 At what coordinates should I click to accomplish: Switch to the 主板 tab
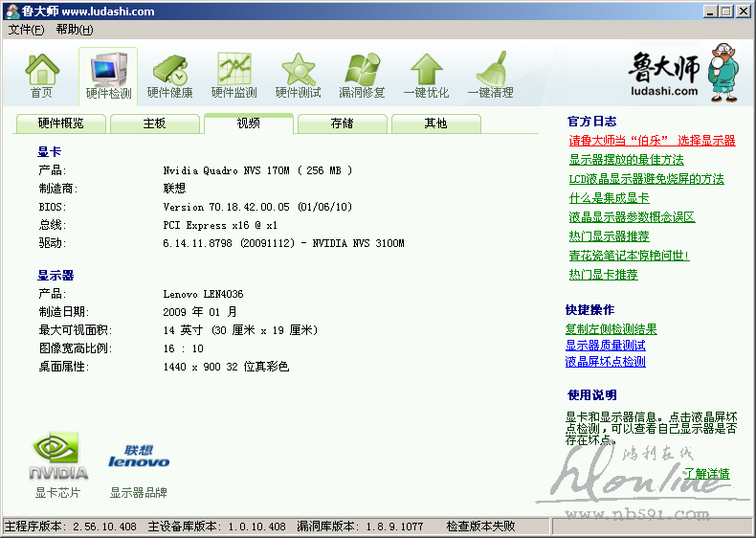[x=155, y=123]
